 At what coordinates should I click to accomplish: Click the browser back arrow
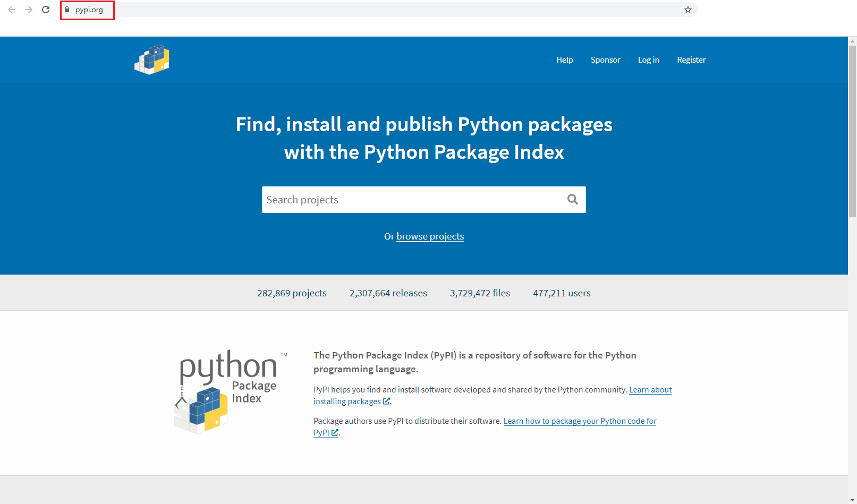[x=12, y=10]
